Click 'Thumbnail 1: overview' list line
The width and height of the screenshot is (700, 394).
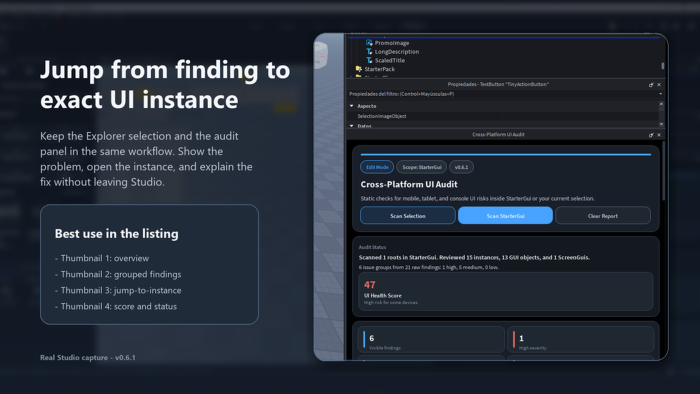click(x=102, y=258)
